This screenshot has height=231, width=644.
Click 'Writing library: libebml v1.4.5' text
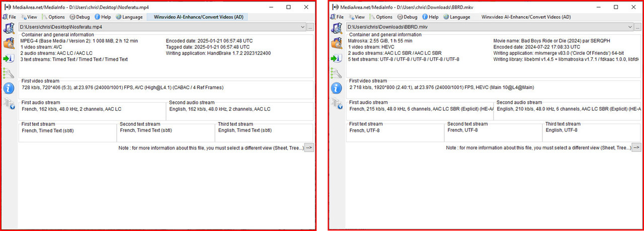point(567,59)
